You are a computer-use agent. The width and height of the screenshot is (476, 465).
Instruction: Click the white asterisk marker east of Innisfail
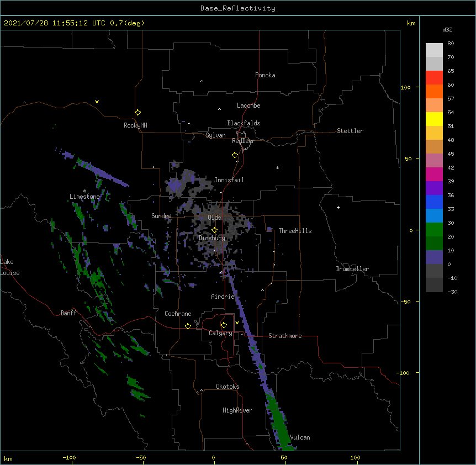277,167
